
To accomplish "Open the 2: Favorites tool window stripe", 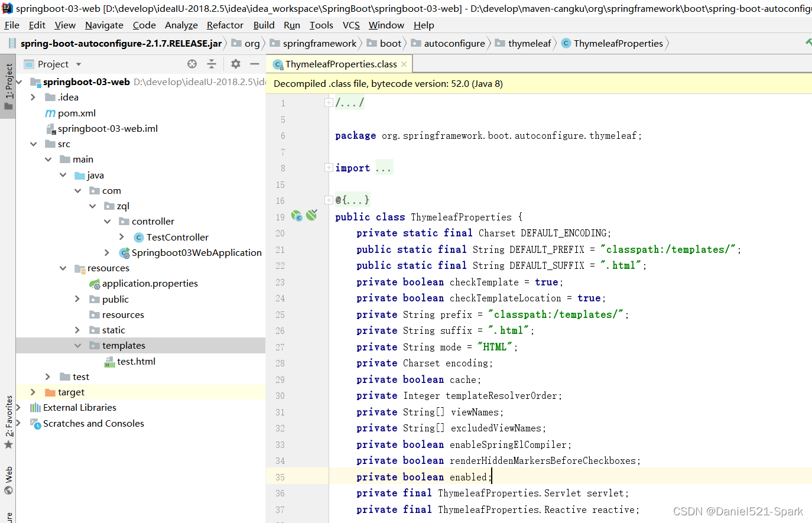I will (x=8, y=422).
